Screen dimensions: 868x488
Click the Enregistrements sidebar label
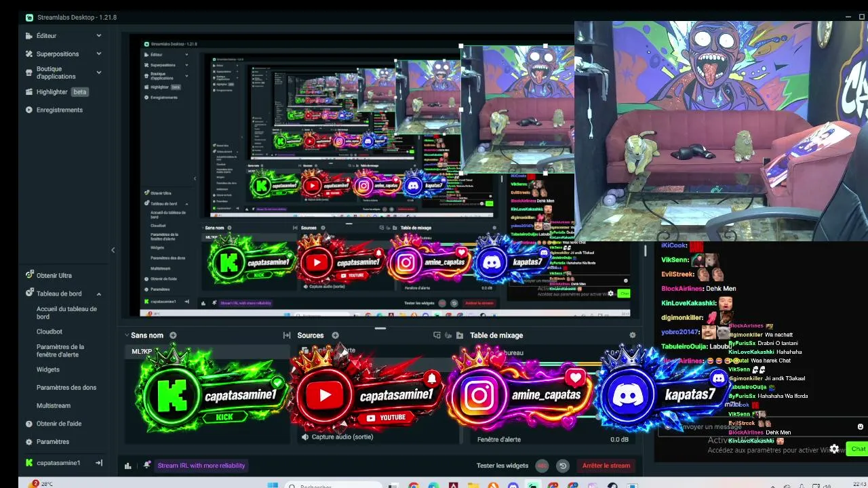(x=60, y=110)
